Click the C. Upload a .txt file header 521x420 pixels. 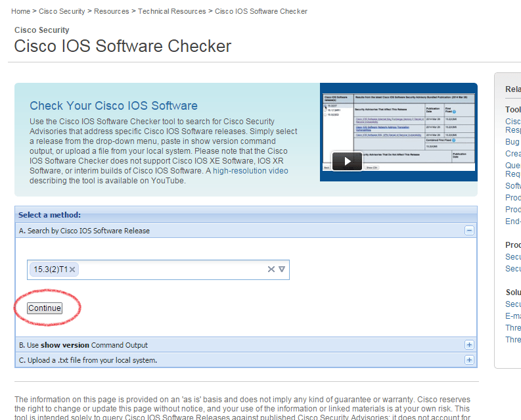point(246,360)
